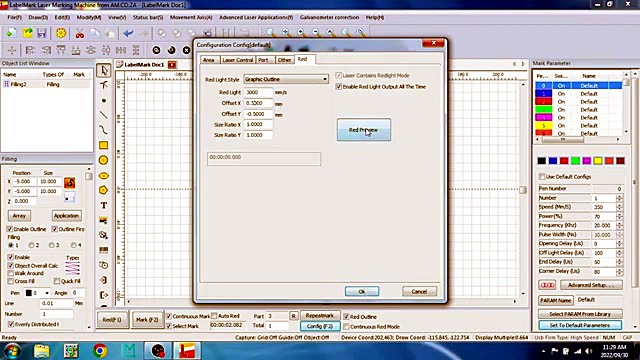Click the fill pattern type icon
This screenshot has width=640, height=360.
point(73,268)
